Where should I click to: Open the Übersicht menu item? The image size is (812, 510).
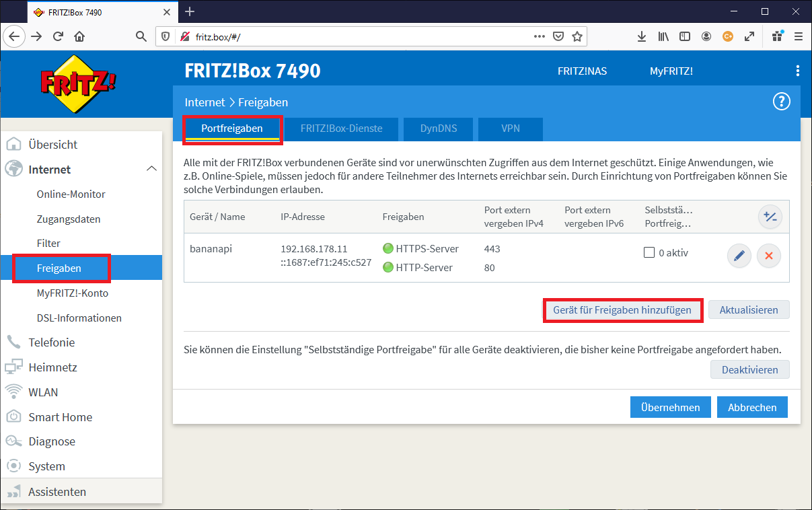pos(81,145)
